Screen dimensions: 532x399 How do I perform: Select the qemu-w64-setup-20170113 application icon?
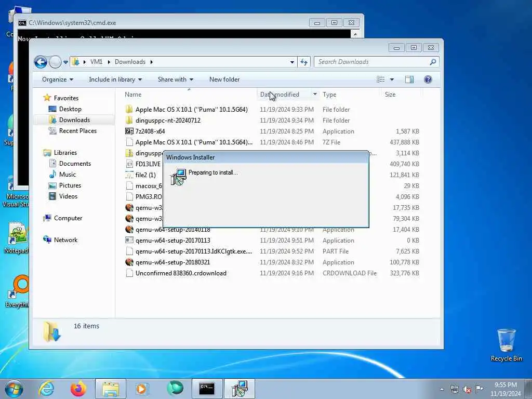pos(129,240)
